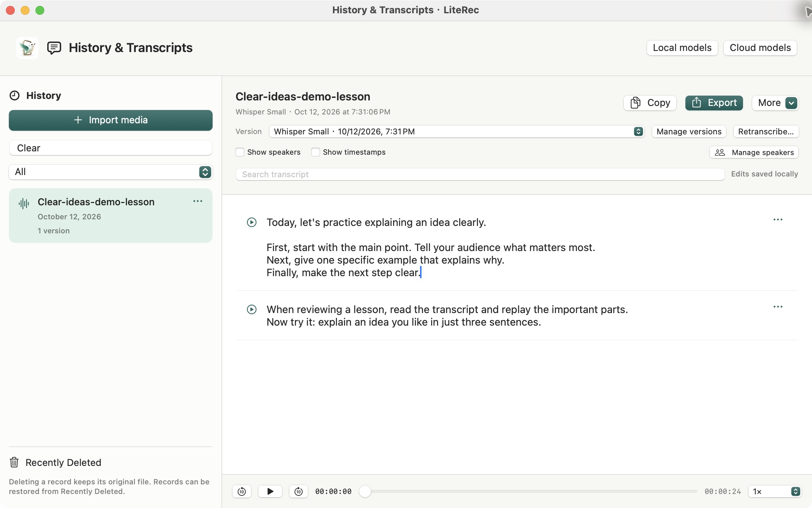Click the Copy documents icon

click(x=636, y=103)
